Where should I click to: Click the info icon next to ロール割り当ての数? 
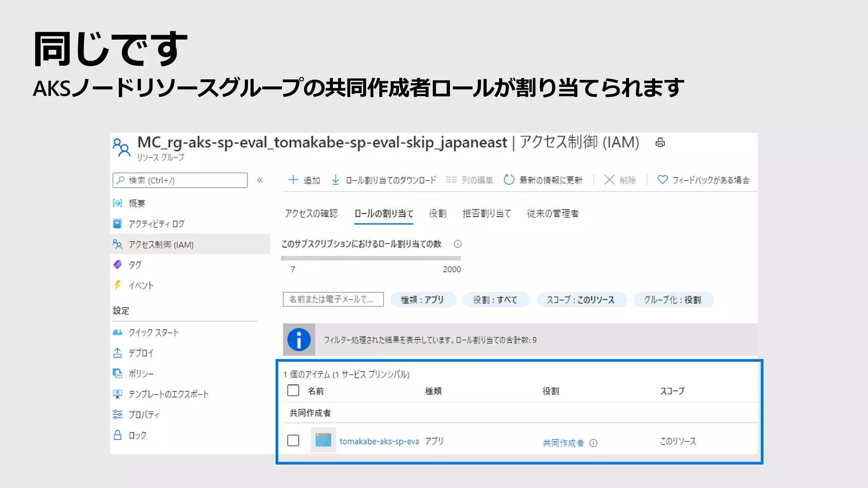(x=458, y=244)
